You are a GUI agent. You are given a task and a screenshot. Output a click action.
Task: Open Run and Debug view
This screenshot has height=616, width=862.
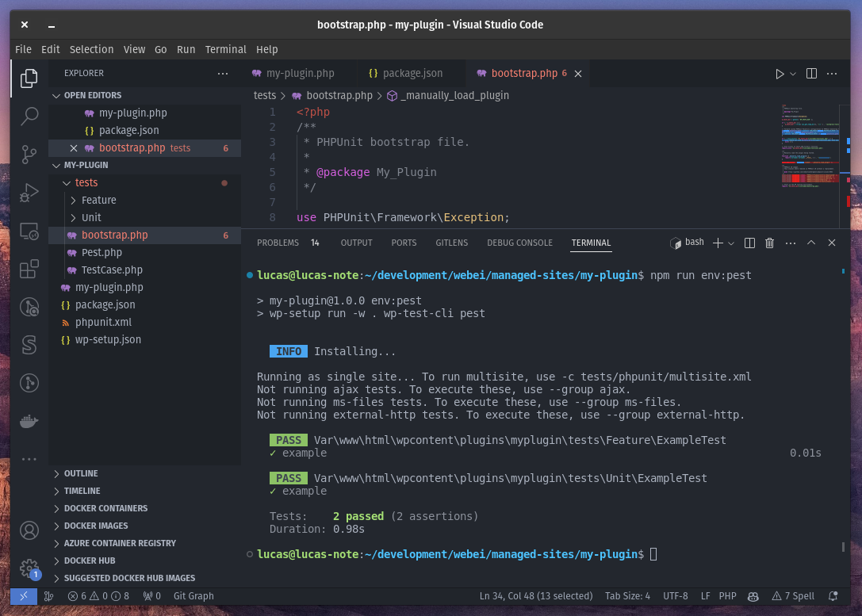pos(29,193)
